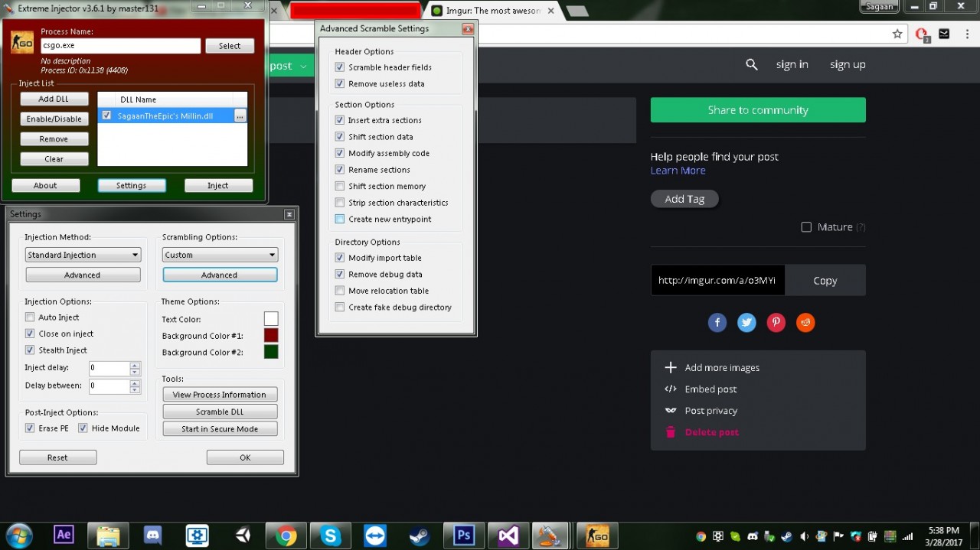Open the Injection Method dropdown

pyautogui.click(x=83, y=255)
